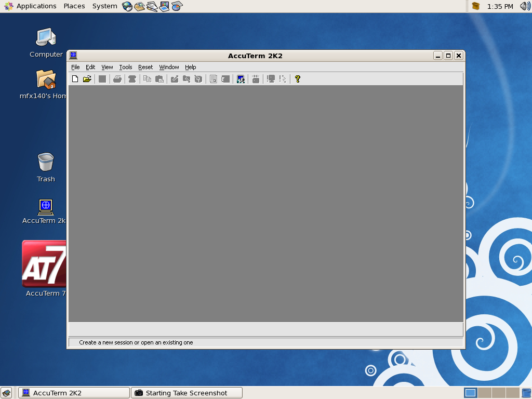Viewport: 532px width, 399px height.
Task: Click the solid gray square toolbar icon
Action: [x=102, y=79]
